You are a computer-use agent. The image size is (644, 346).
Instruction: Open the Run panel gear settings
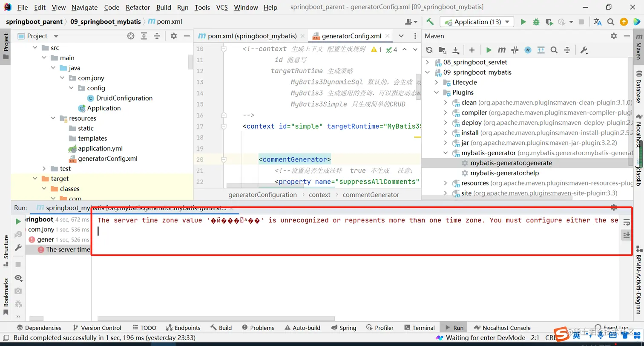tap(614, 208)
